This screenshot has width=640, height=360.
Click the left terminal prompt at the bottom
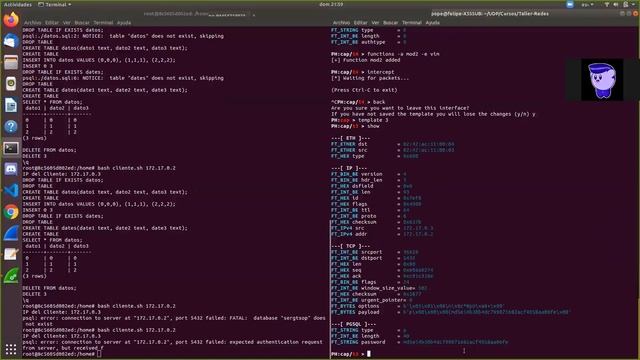(61, 354)
